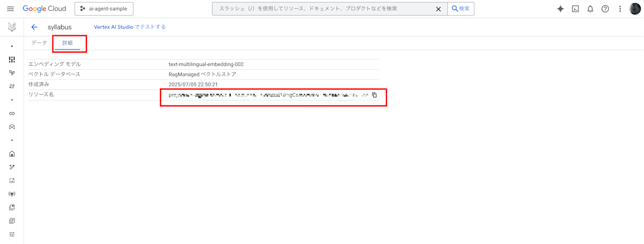Click the エンベディング モデル label

[55, 64]
